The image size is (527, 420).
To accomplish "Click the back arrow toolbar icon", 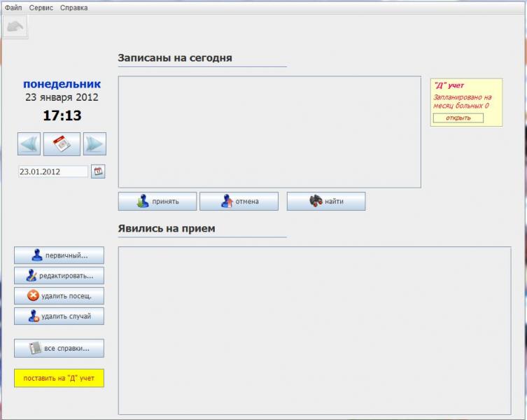I will point(15,27).
